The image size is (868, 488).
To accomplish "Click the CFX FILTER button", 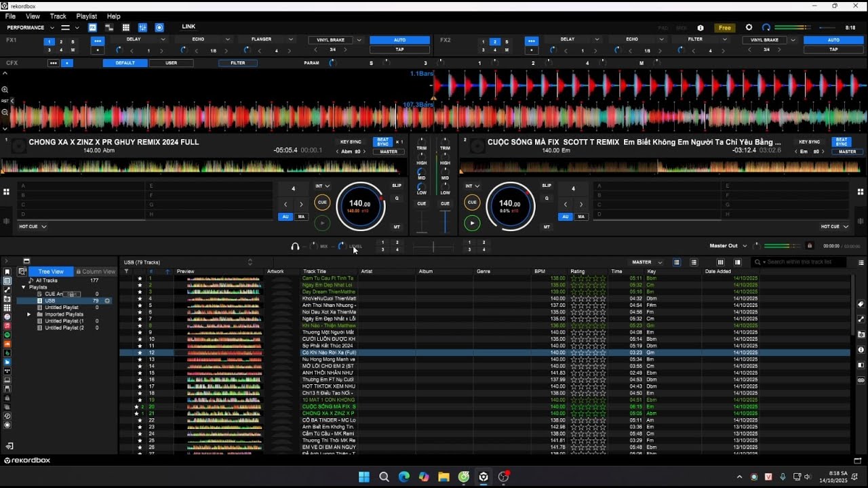I will click(x=238, y=63).
